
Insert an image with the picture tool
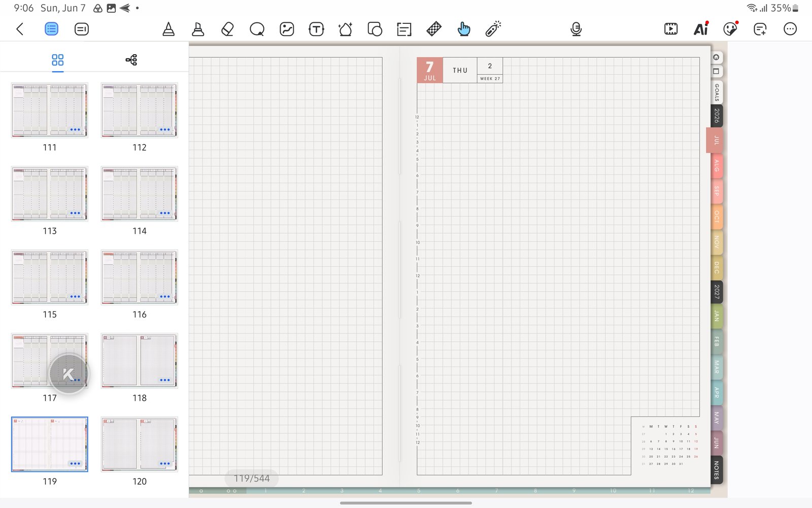coord(287,29)
